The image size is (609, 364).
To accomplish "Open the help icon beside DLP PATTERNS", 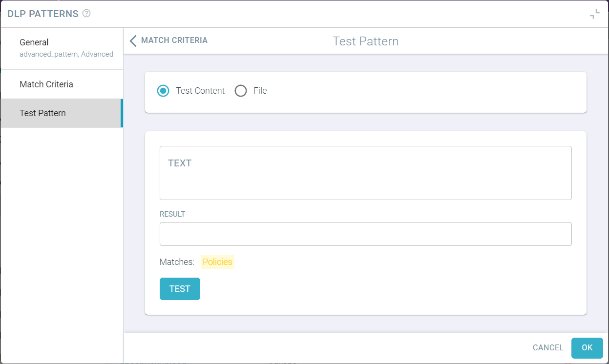I will coord(86,14).
